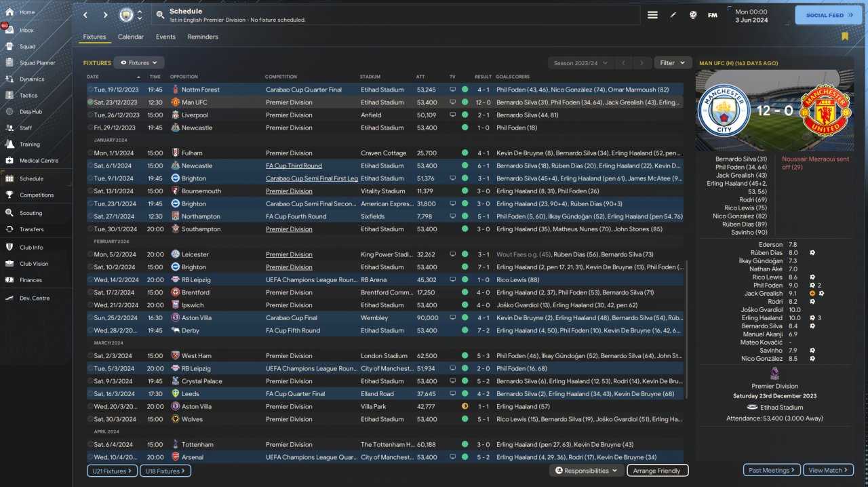
Task: Click the green result dot for Liverpool fixture
Action: 465,115
